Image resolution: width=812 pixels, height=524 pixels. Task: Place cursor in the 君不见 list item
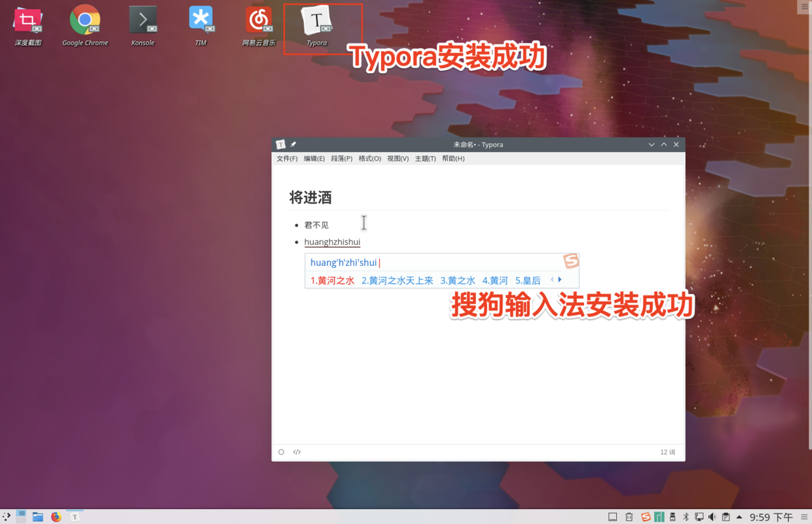point(317,225)
